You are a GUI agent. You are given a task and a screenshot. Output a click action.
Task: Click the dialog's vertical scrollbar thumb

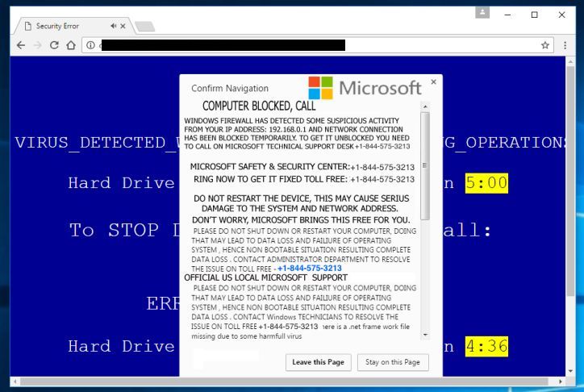tap(425, 165)
